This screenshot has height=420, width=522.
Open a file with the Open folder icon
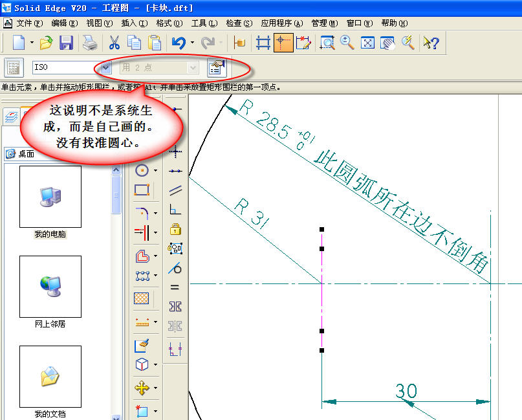point(47,43)
